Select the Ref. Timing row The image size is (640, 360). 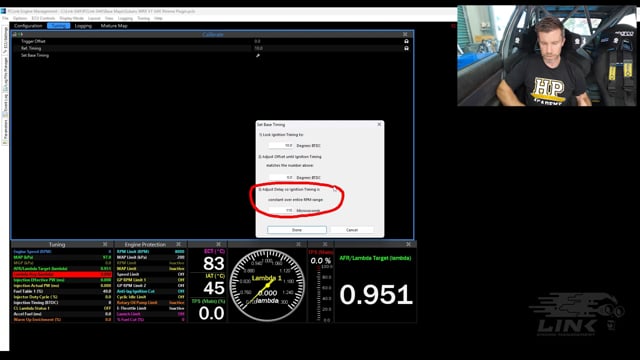point(212,48)
